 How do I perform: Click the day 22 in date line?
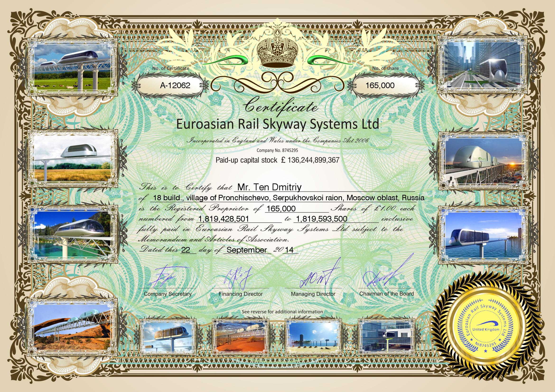coord(186,250)
